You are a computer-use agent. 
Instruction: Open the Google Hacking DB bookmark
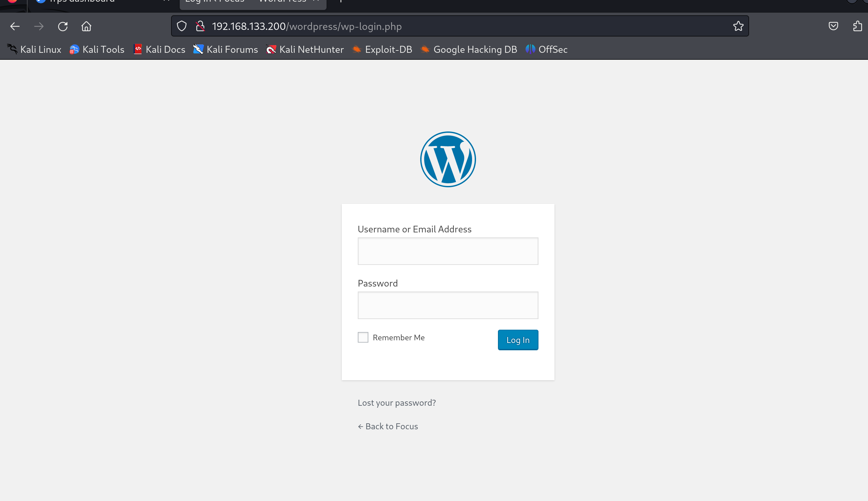click(x=469, y=49)
